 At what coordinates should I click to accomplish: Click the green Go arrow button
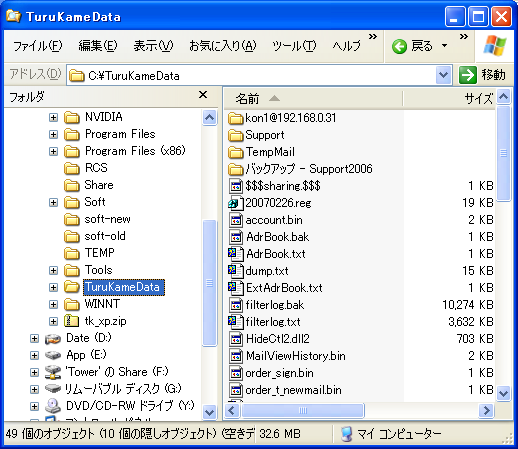(467, 75)
